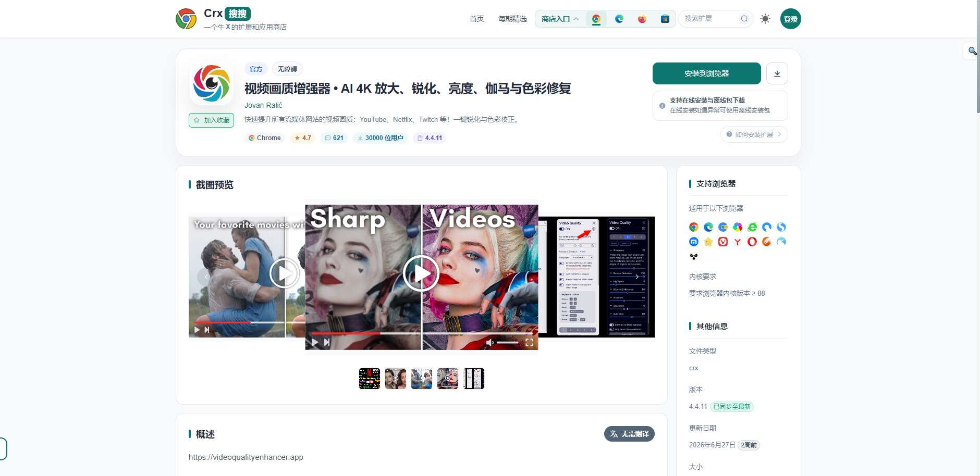Viewport: 980px width, 476px height.
Task: Open the 如何安装扩展 help expander
Action: 754,134
